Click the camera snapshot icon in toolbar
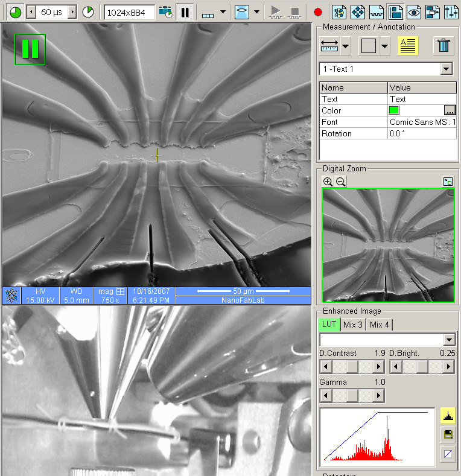The height and width of the screenshot is (476, 461). tap(165, 12)
